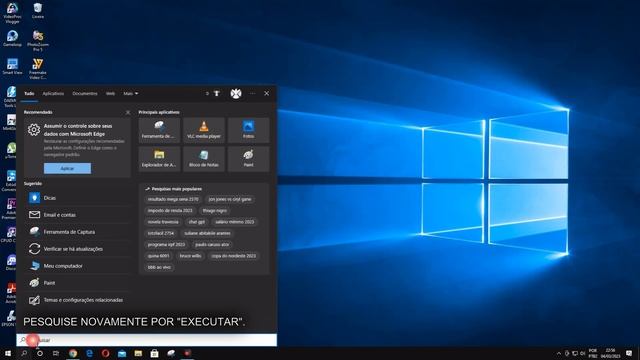640x360 pixels.
Task: Search popular term 'bruce willis'
Action: coord(190,256)
